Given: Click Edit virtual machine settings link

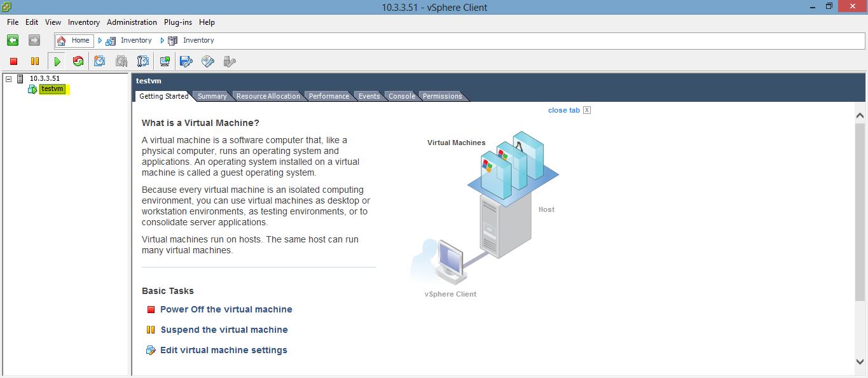Looking at the screenshot, I should pos(223,349).
